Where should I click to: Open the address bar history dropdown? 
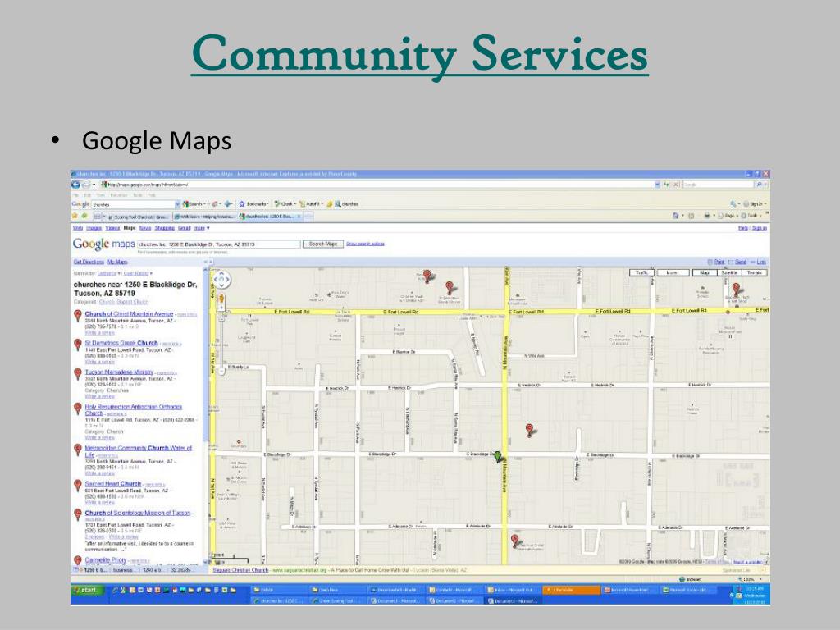[657, 185]
